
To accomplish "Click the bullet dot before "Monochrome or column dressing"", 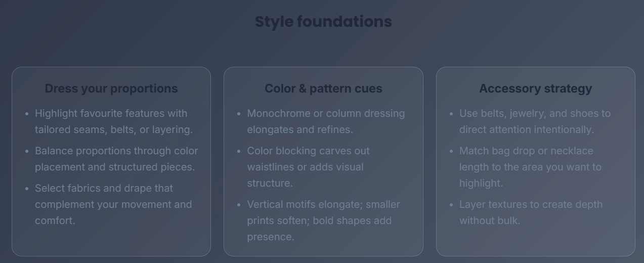I will (x=239, y=114).
